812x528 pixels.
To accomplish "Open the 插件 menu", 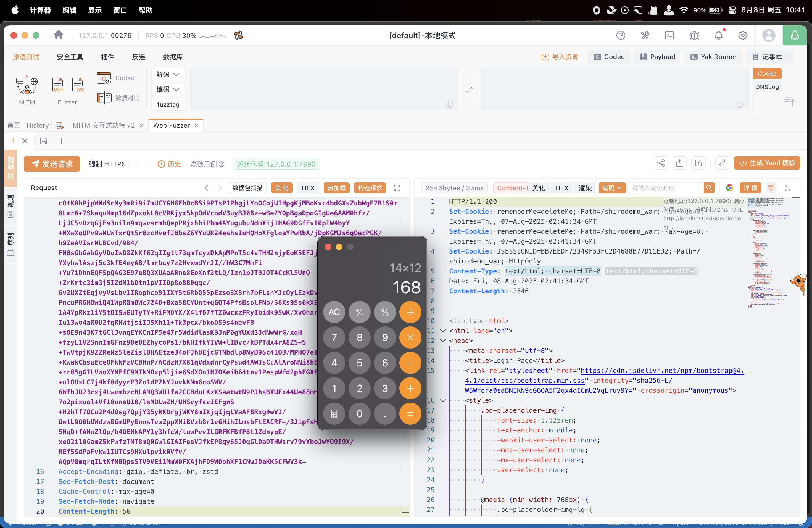I will click(107, 57).
